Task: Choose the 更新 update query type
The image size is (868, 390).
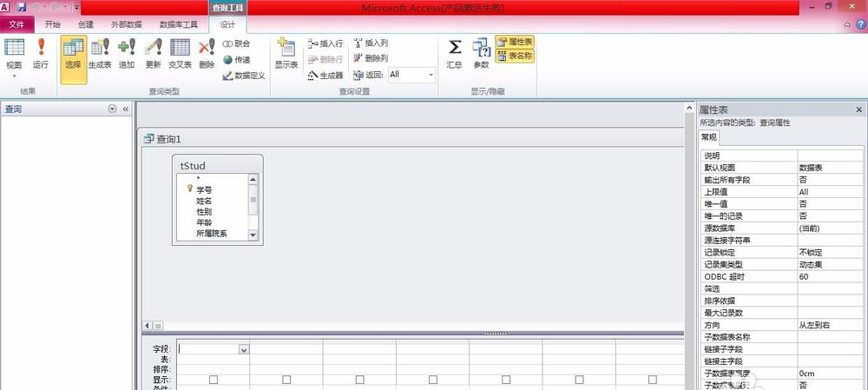Action: 154,54
